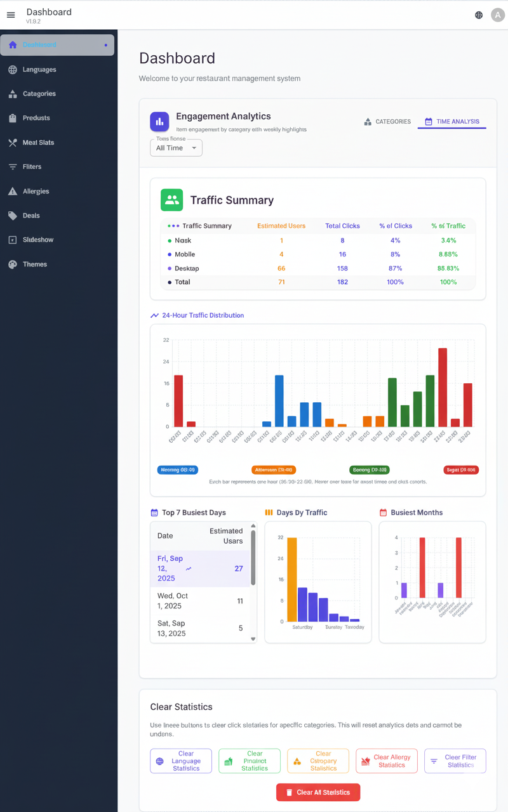Open the Languages section in the sidebar
This screenshot has width=508, height=812.
click(38, 69)
